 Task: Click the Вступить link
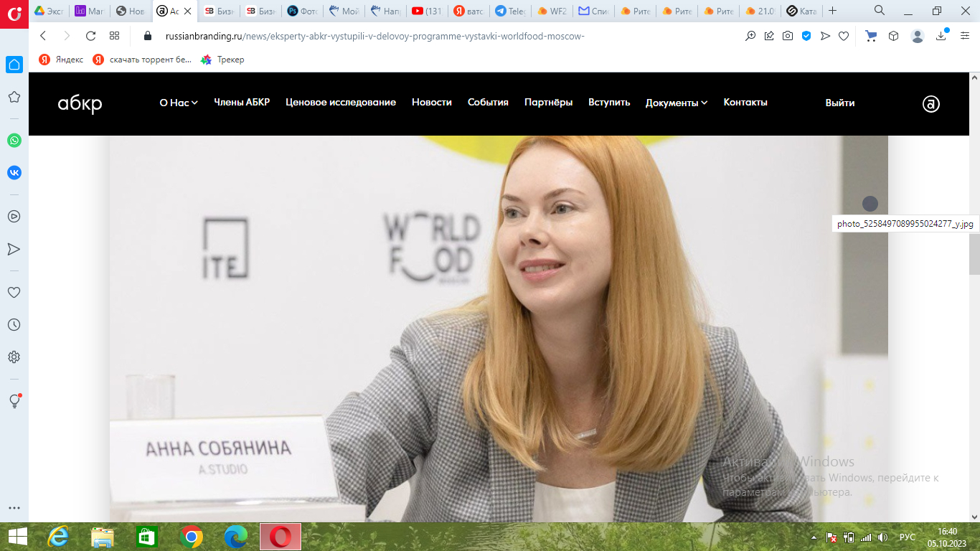[609, 103]
